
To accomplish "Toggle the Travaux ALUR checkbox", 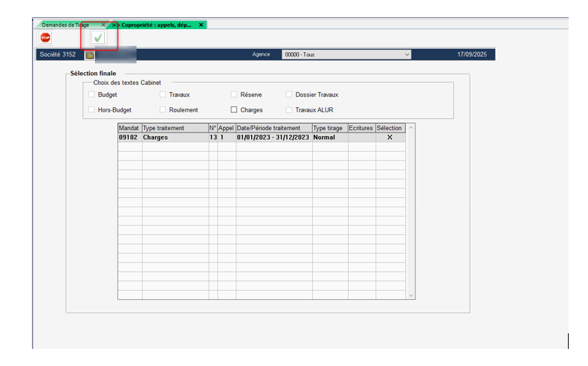I will coord(289,109).
